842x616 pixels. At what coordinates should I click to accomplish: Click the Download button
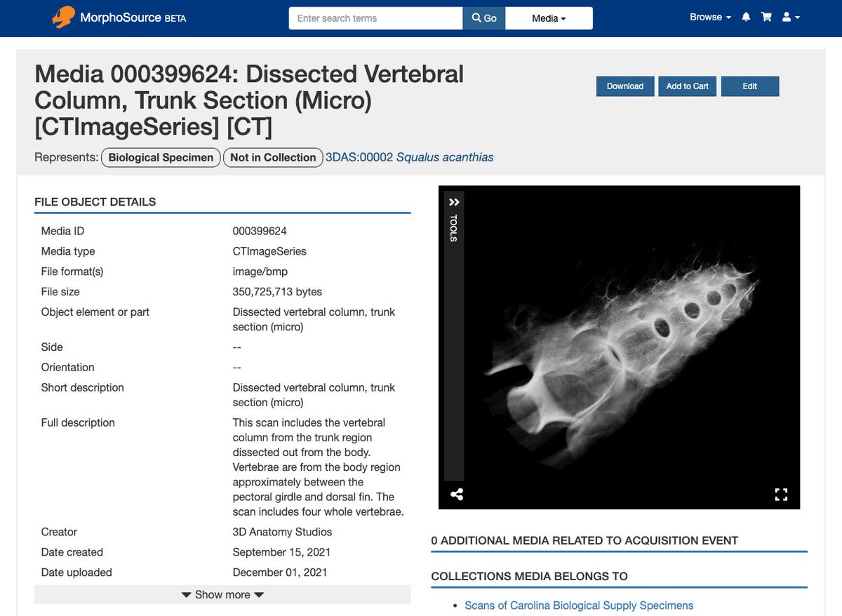tap(625, 86)
